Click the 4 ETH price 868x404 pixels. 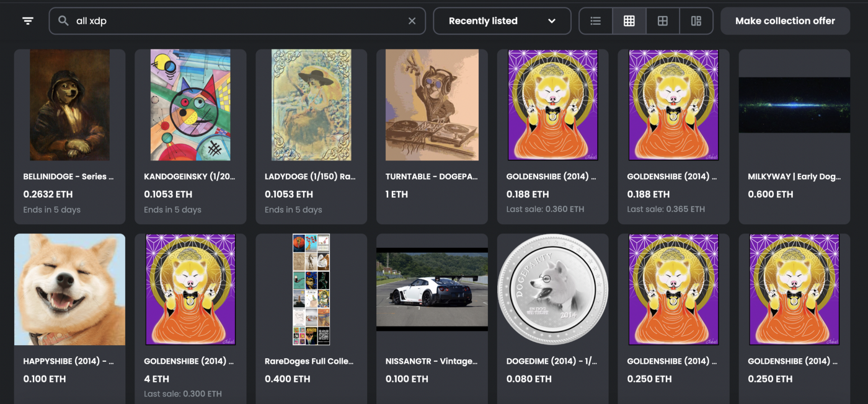[156, 379]
